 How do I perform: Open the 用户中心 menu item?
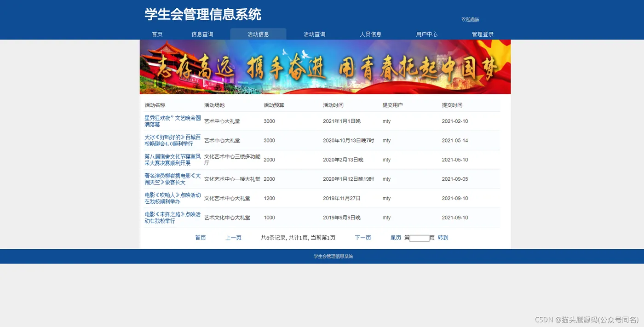pos(426,34)
